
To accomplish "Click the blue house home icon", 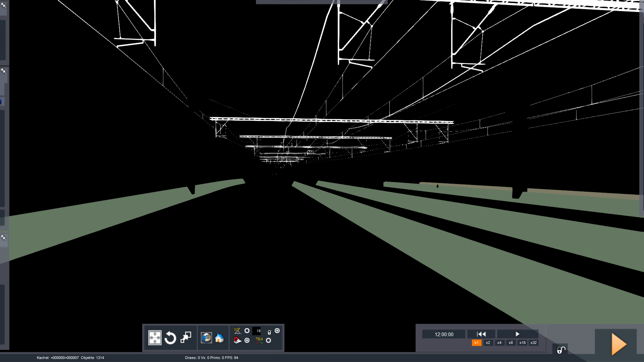I will (219, 338).
